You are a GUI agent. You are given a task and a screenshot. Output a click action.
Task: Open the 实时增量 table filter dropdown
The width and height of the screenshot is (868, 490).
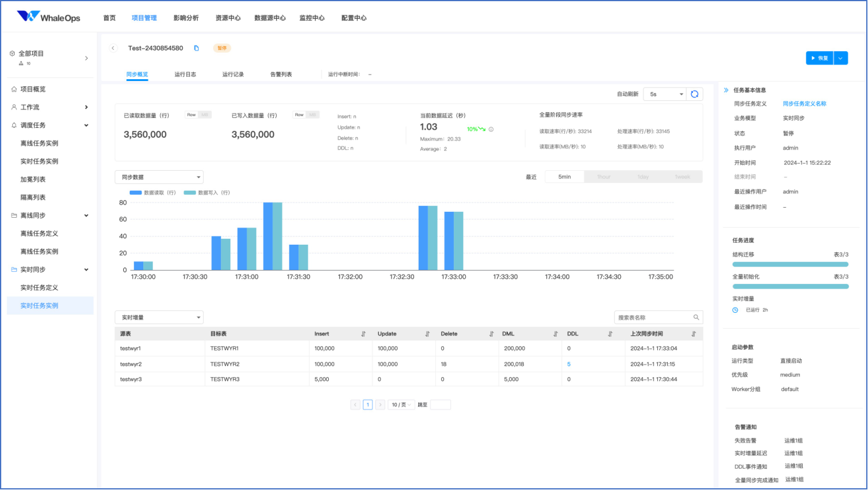point(159,317)
